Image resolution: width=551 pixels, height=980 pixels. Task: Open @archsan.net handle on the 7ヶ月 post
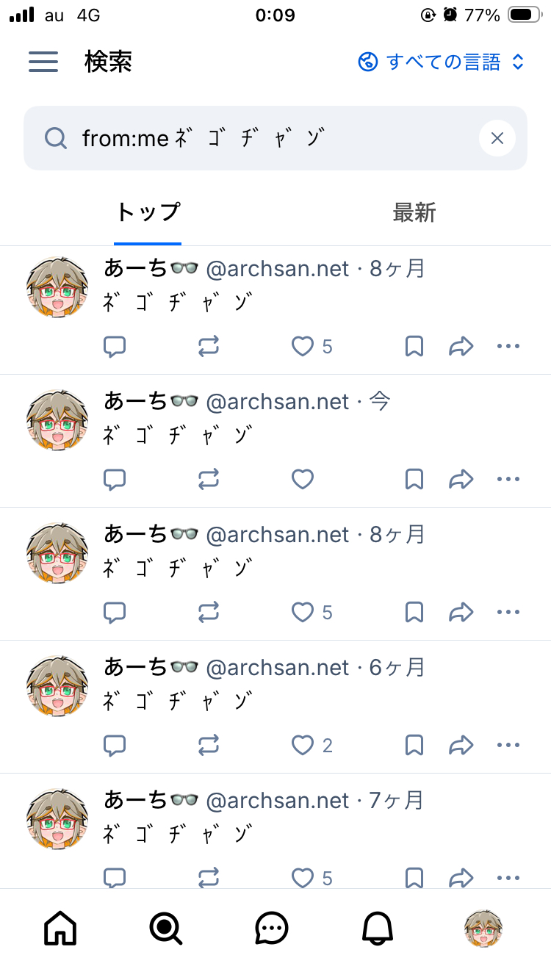click(278, 800)
